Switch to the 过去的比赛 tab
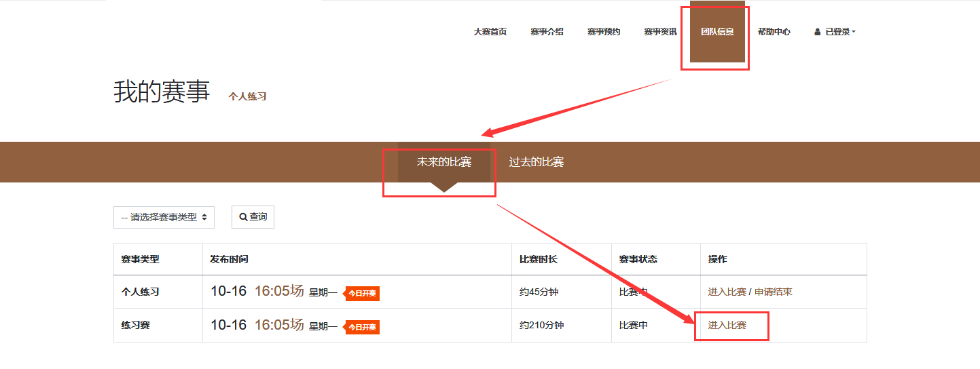This screenshot has width=980, height=369. [x=537, y=162]
